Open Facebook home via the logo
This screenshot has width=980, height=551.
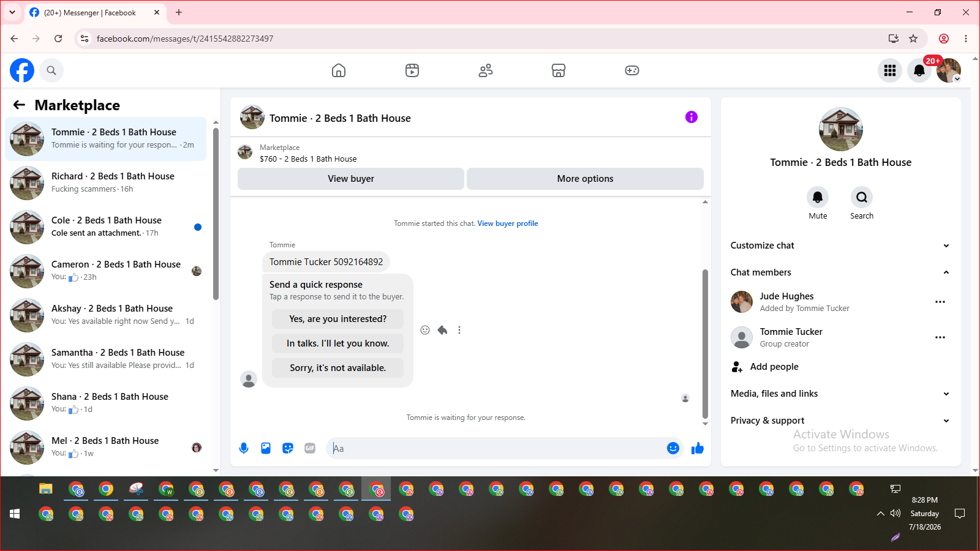tap(22, 70)
